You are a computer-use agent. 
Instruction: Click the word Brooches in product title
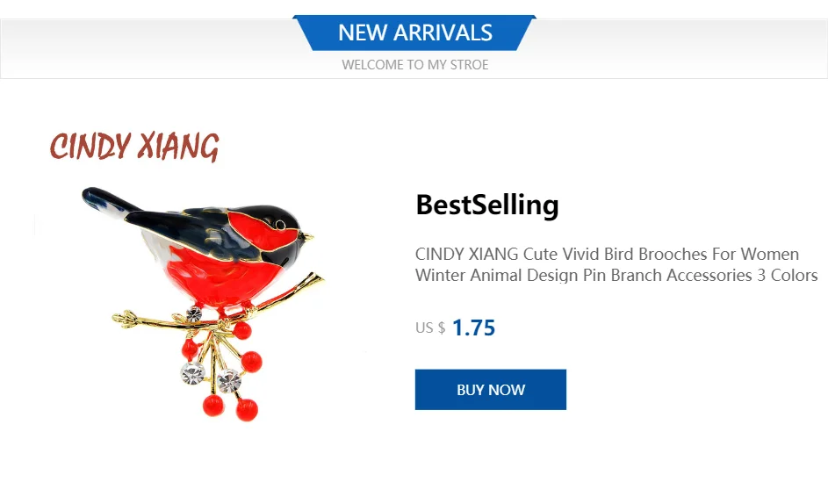(673, 254)
